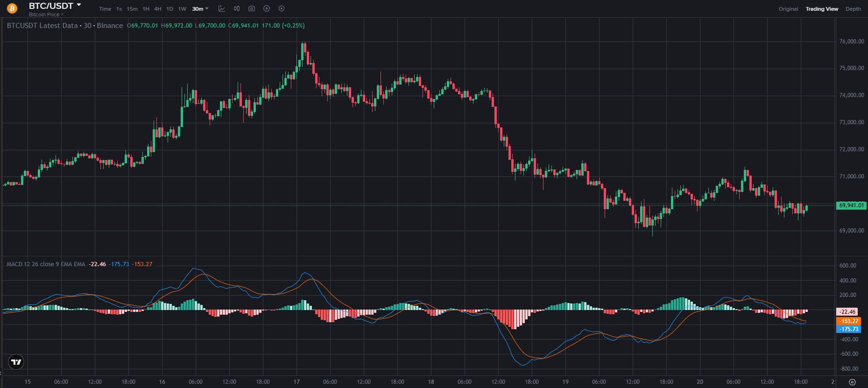Open time axis settings gear icon
The width and height of the screenshot is (868, 388).
point(852,382)
